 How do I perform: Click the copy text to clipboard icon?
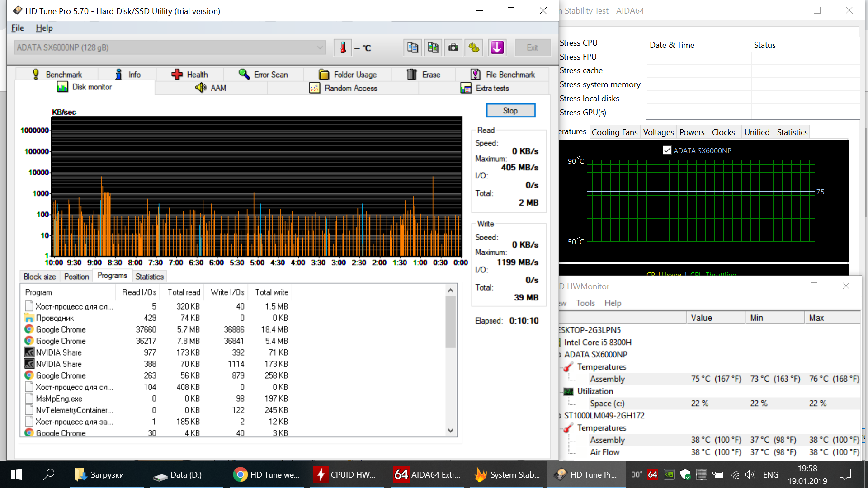click(x=412, y=47)
